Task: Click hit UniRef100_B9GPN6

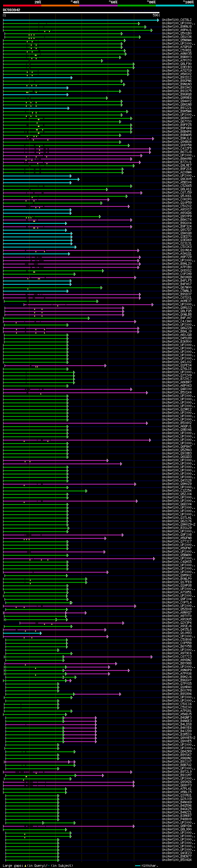Action: tap(177, 81)
